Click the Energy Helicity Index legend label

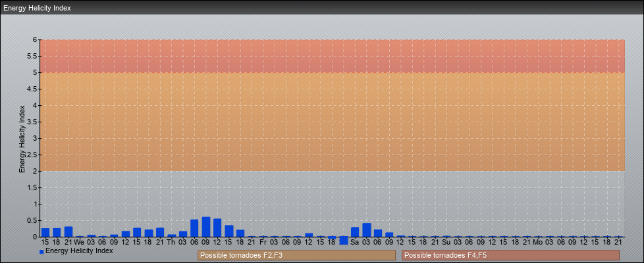[x=79, y=251]
